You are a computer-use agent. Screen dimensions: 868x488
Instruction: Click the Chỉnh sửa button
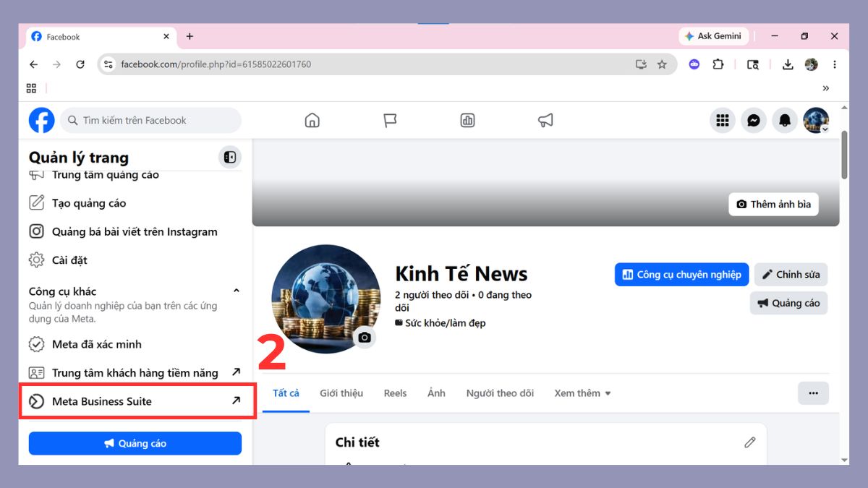[x=791, y=275]
